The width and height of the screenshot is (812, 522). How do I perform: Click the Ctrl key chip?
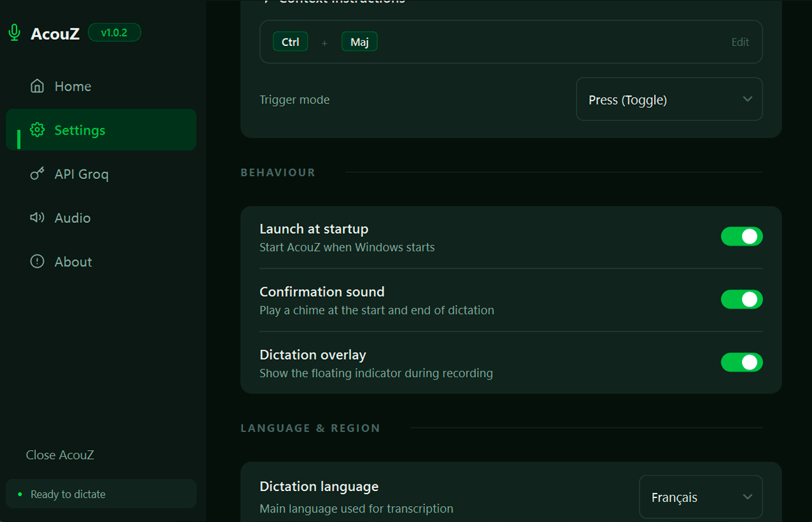(290, 42)
